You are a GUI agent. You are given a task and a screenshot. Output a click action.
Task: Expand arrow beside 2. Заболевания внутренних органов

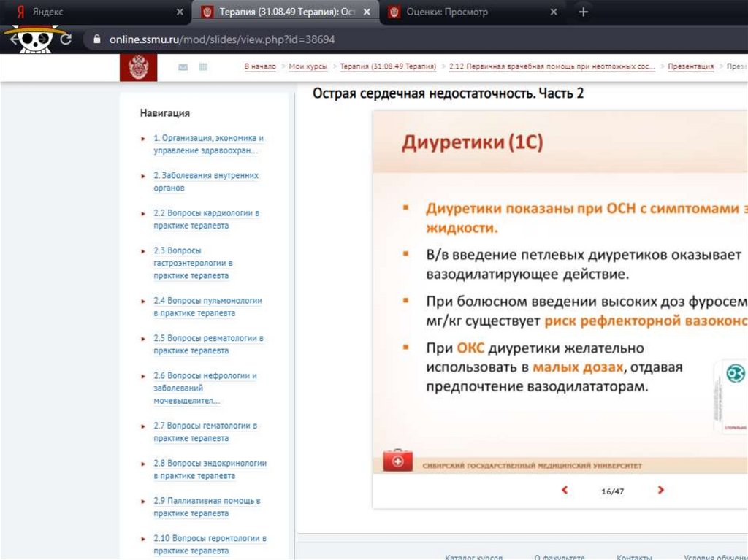pos(143,177)
